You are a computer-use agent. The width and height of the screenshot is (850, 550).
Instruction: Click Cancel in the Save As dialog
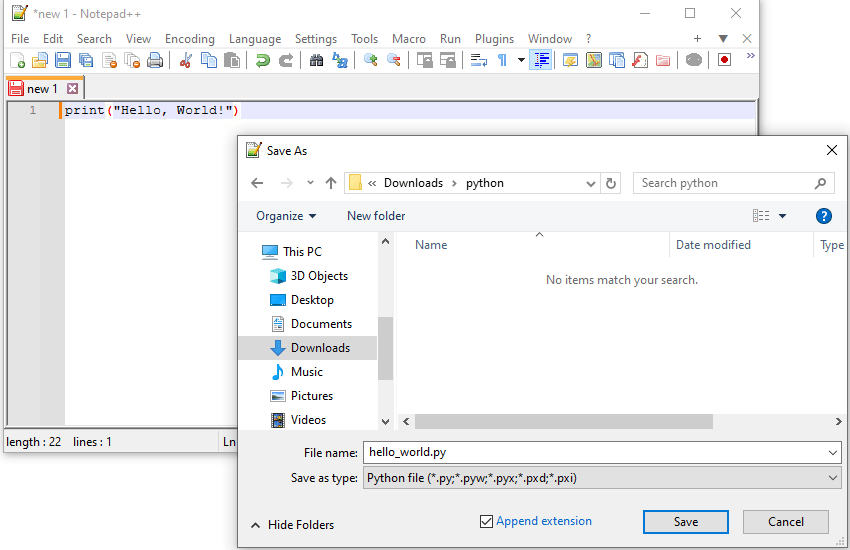point(785,522)
